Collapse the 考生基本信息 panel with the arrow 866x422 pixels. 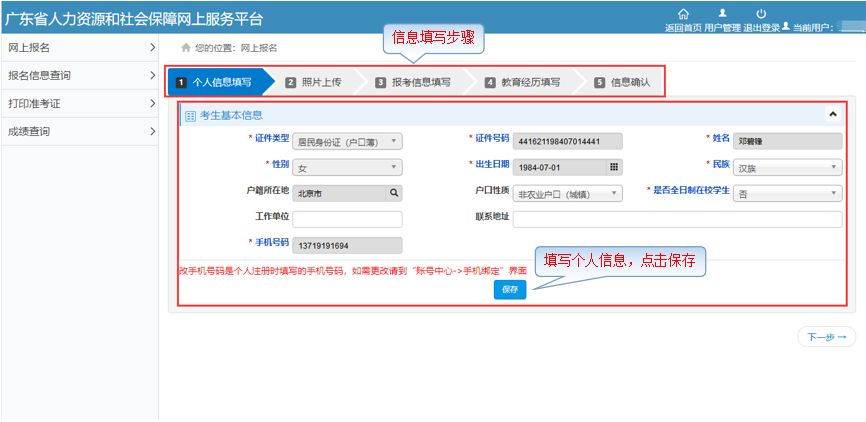tap(833, 114)
